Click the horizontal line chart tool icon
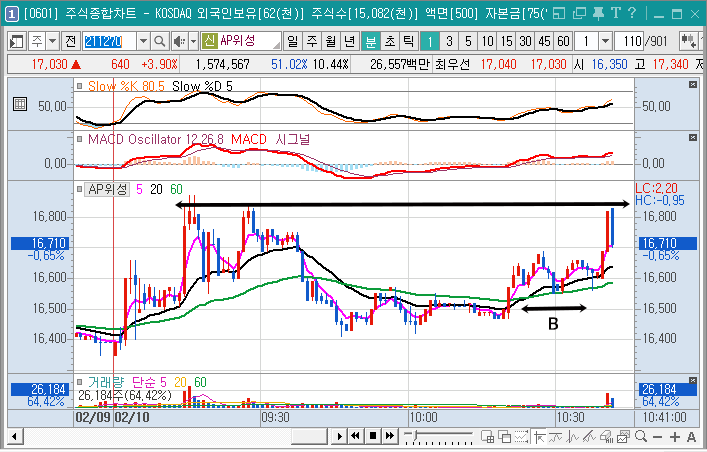The height and width of the screenshot is (452, 707). click(x=556, y=437)
